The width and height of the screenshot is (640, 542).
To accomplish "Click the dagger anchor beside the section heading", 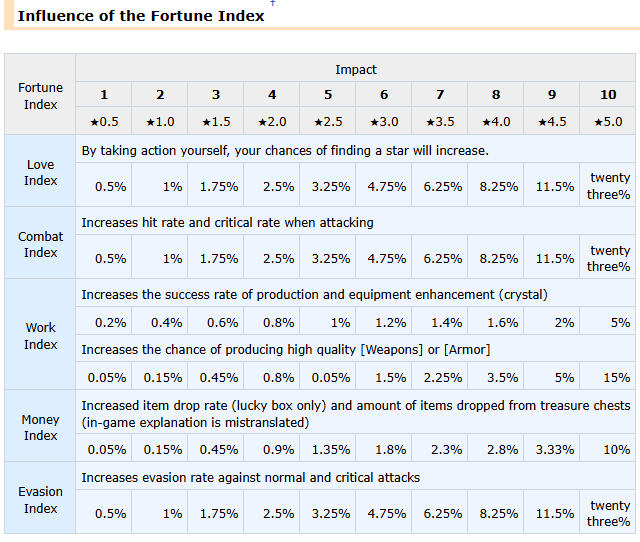I will click(272, 4).
